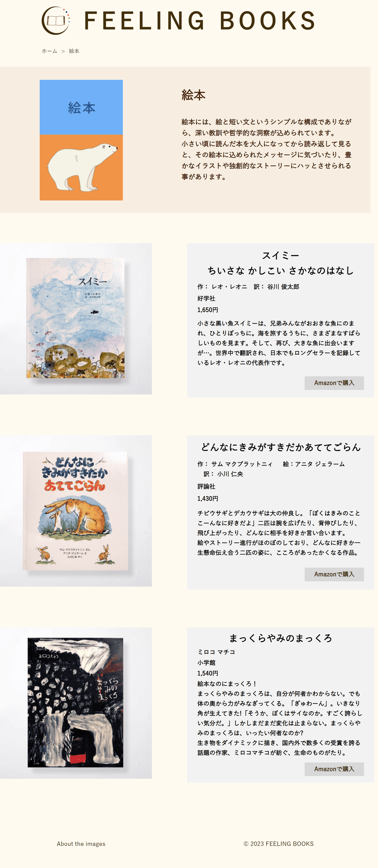Click the 1,650円 price of スイミー

pyautogui.click(x=208, y=310)
